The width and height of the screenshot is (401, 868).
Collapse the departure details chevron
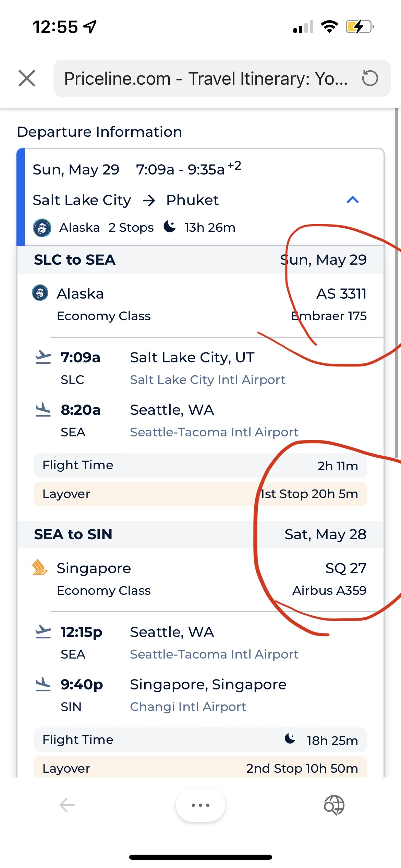pyautogui.click(x=352, y=200)
